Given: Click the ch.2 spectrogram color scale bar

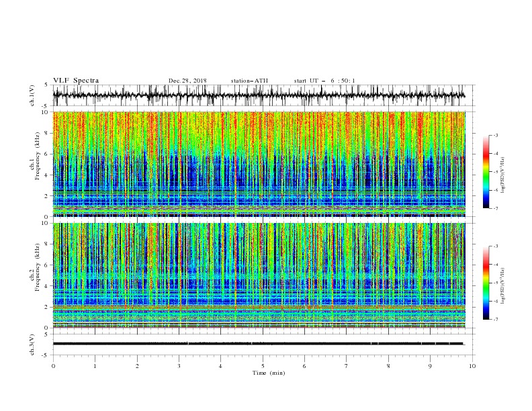Looking at the screenshot, I should click(486, 283).
